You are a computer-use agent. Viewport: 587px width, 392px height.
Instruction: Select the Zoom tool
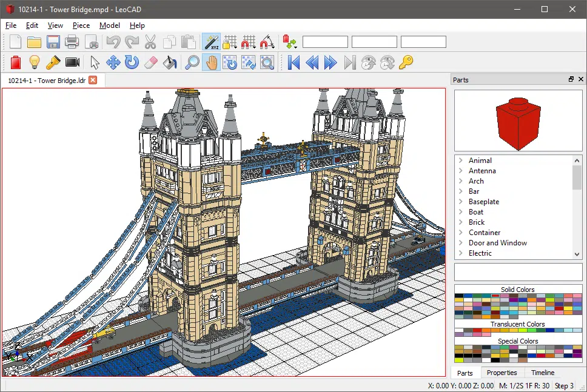[192, 62]
